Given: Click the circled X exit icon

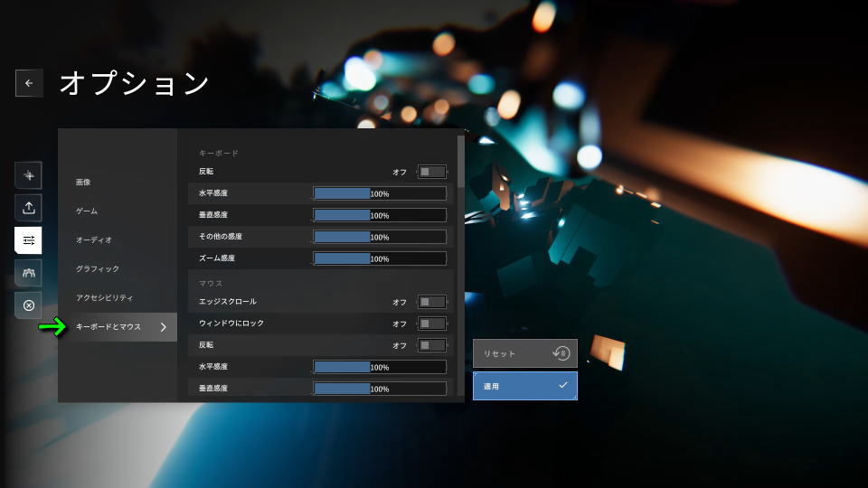Looking at the screenshot, I should point(29,305).
